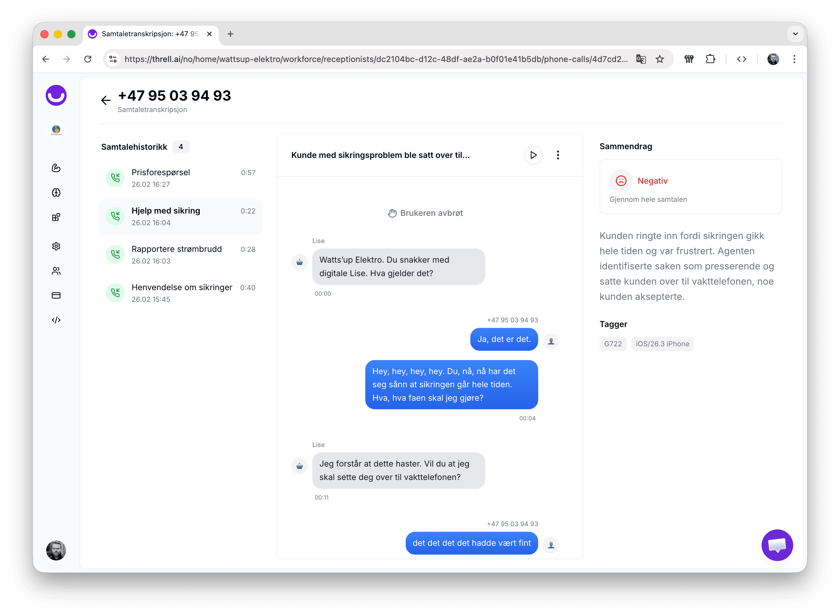Image resolution: width=840 pixels, height=616 pixels.
Task: Open the integrations blocks icon in the sidebar
Action: (x=56, y=217)
